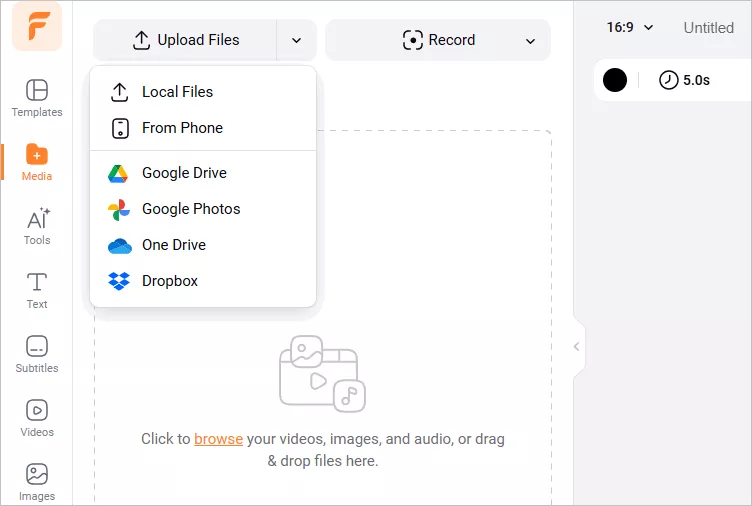Click the FlexClip logo icon
Image resolution: width=752 pixels, height=506 pixels.
[37, 26]
